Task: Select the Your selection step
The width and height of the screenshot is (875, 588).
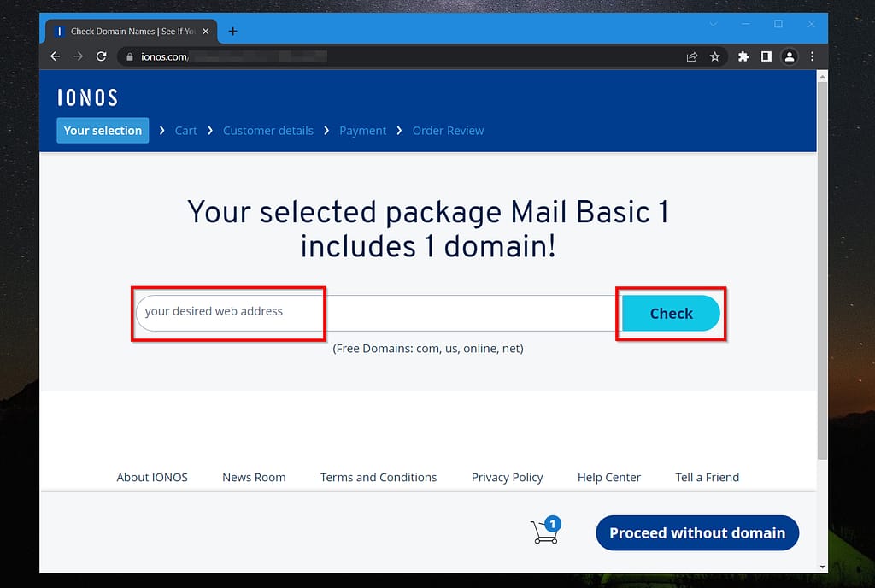Action: pos(103,131)
